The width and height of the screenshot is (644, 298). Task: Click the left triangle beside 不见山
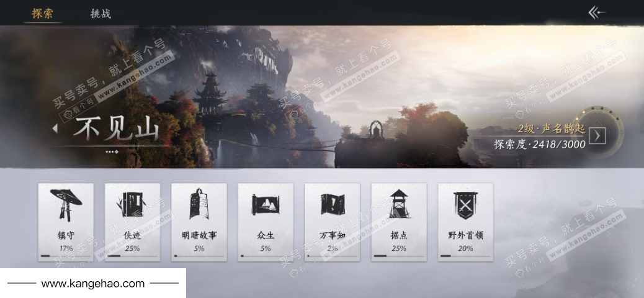tap(55, 129)
